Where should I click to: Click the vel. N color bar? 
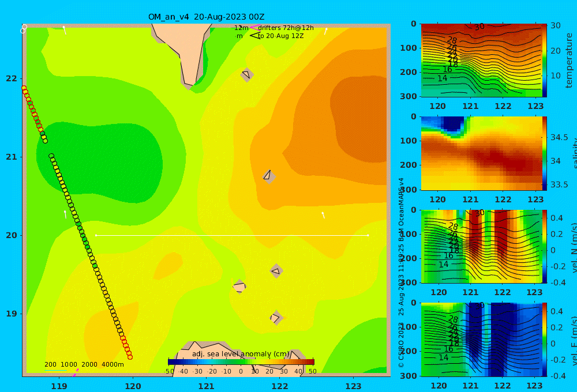(544, 246)
